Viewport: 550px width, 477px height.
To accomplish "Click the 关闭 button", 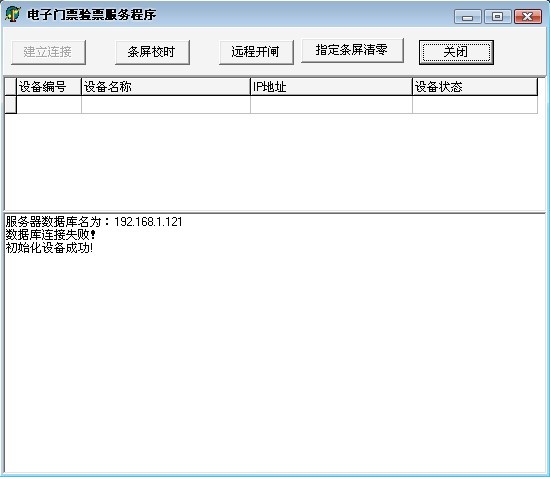I will [x=456, y=52].
